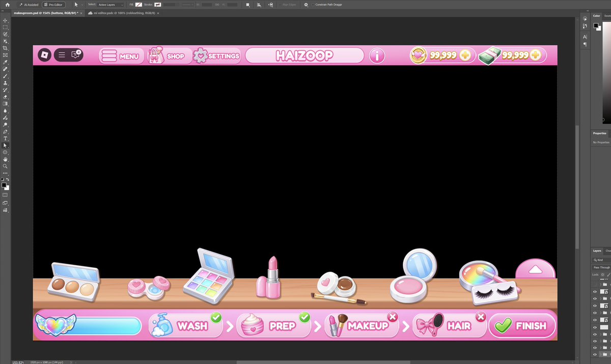Switch to the Channels panel tab
Viewport: 611px width, 364px height.
pos(608,250)
